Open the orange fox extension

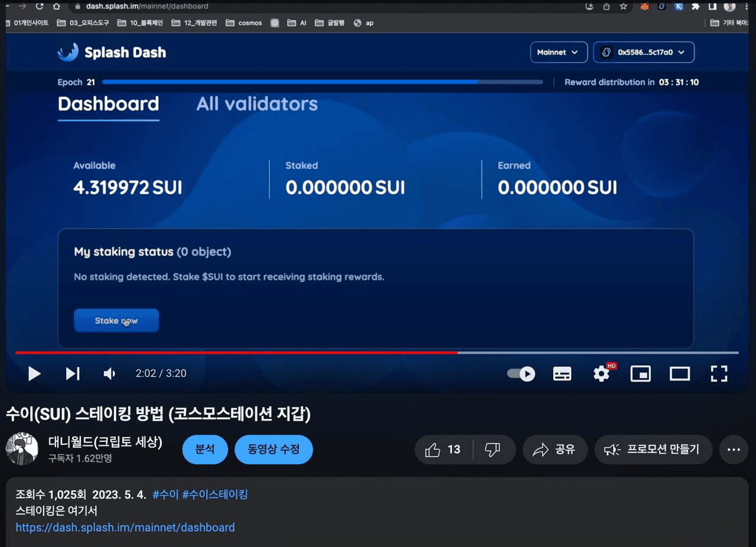[645, 6]
